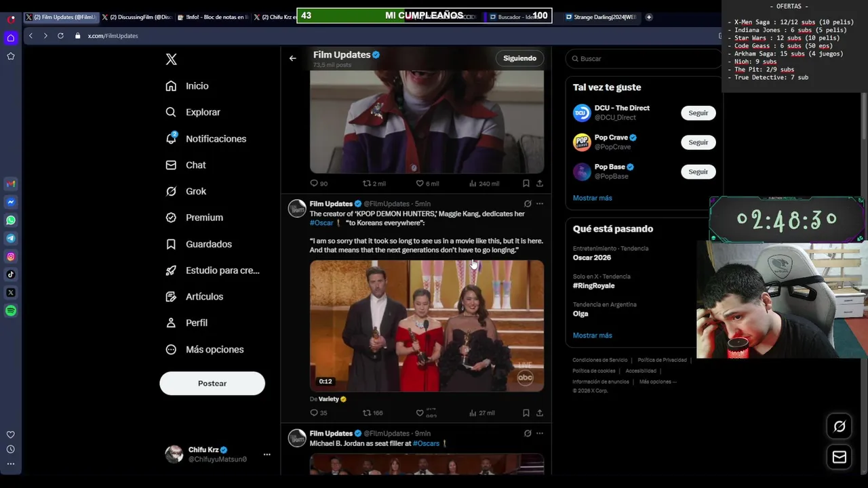The height and width of the screenshot is (488, 868).
Task: Bookmark the top post with 240 mil views
Action: 526,184
